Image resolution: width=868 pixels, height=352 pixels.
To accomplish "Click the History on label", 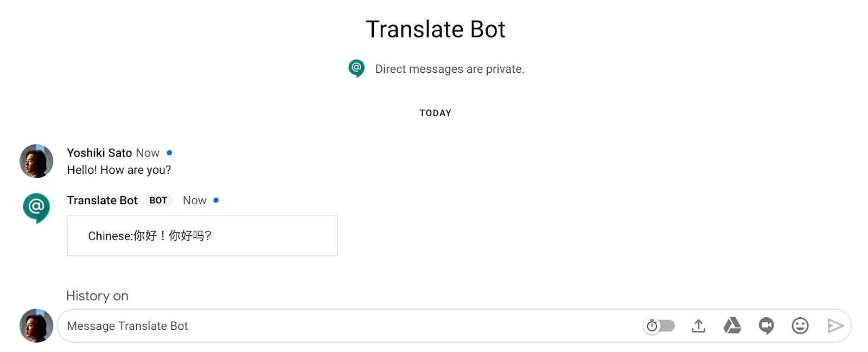I will tap(97, 296).
